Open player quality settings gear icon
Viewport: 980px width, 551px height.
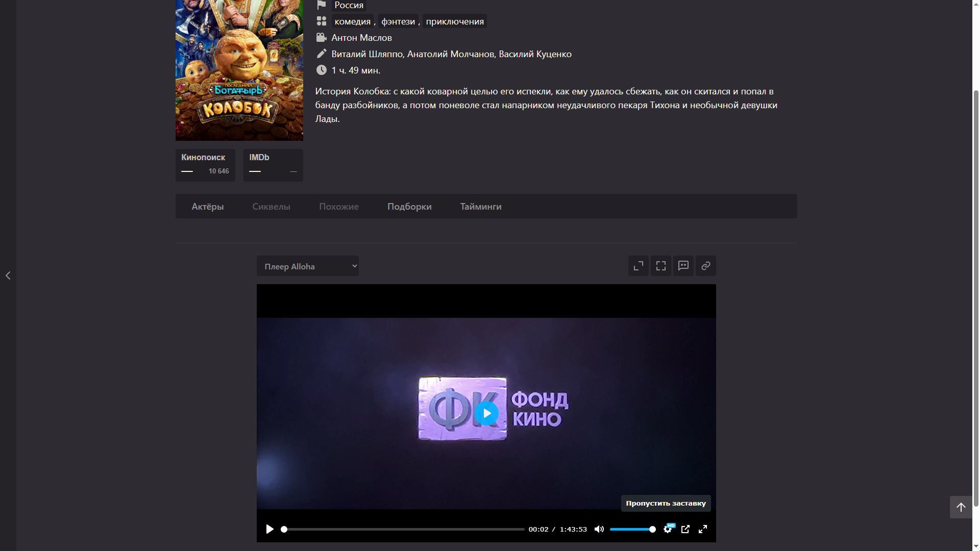click(x=668, y=529)
